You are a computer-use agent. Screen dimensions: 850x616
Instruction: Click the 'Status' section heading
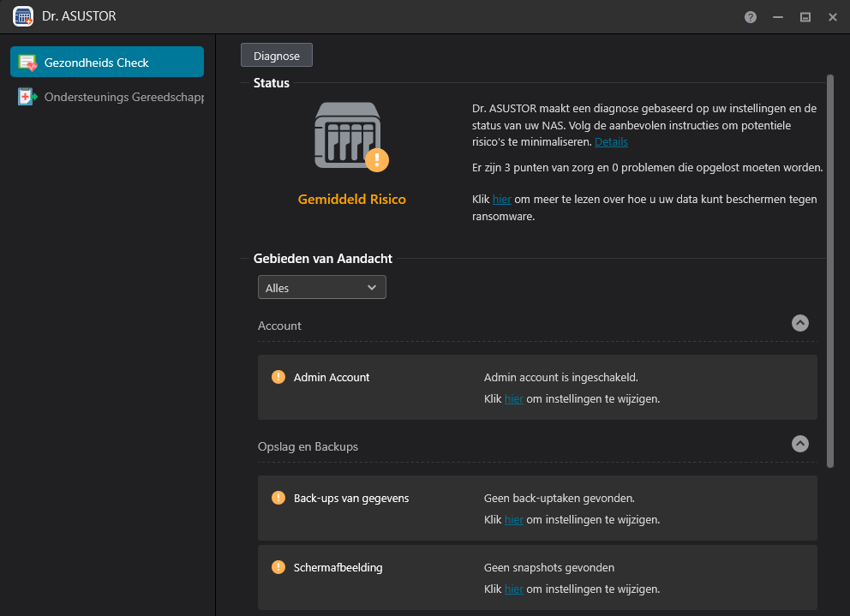(x=271, y=83)
